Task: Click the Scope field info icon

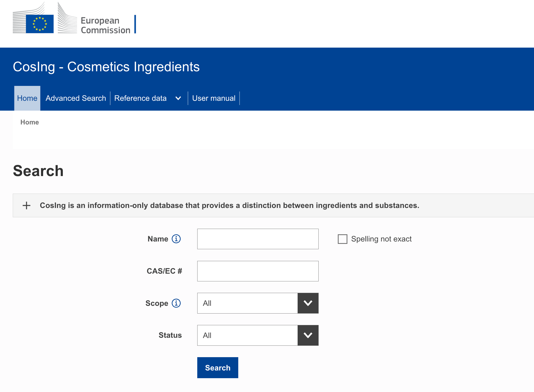Action: coord(176,303)
